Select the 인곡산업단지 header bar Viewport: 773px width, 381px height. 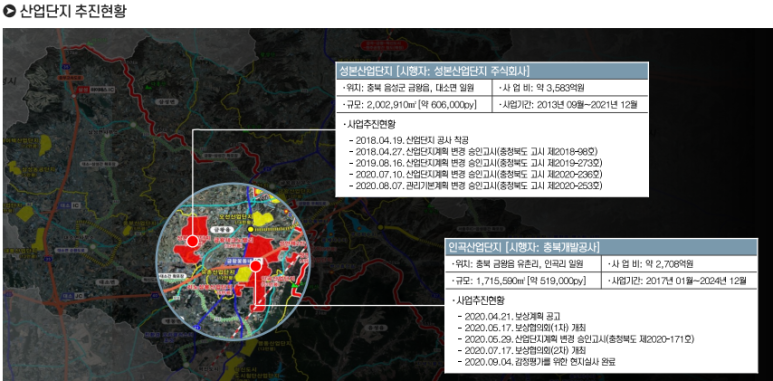(x=600, y=246)
